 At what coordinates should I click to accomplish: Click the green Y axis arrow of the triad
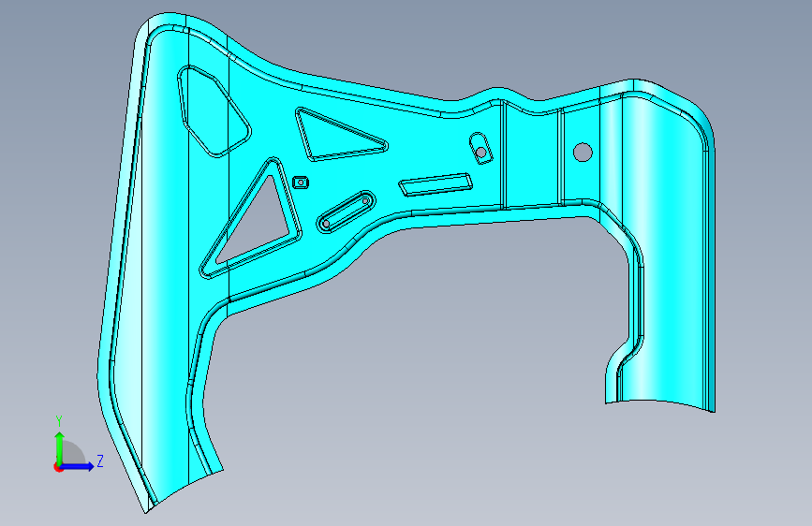60,447
